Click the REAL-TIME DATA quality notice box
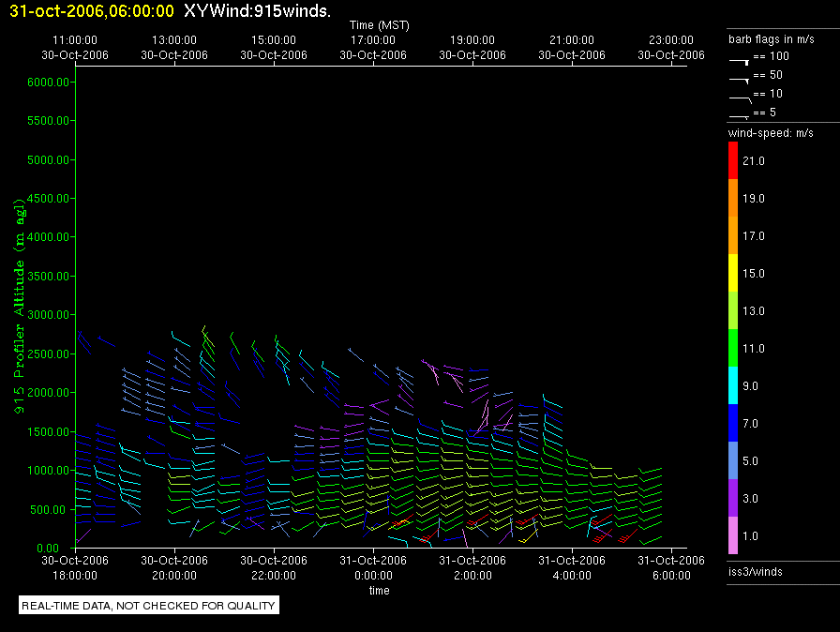840x632 pixels. coord(148,606)
